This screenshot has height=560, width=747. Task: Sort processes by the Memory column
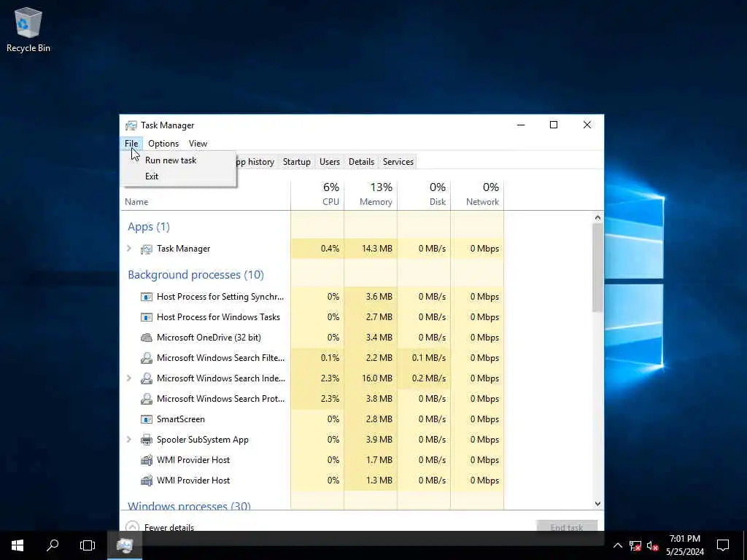coord(371,195)
